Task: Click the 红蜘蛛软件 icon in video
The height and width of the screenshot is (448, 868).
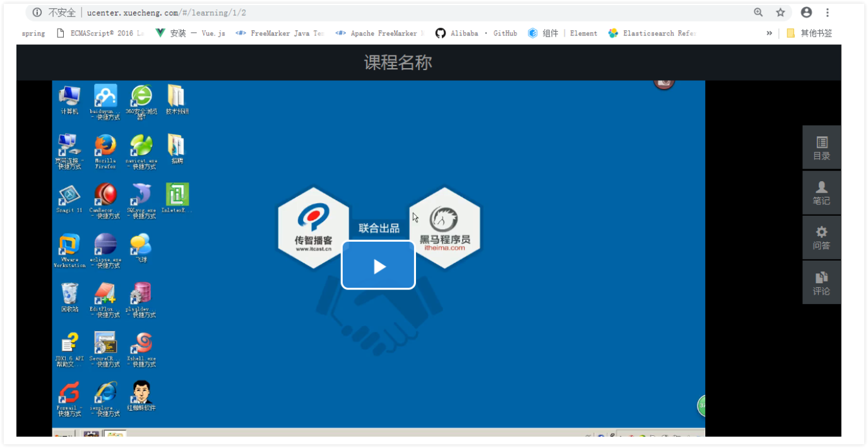Action: coord(141,396)
